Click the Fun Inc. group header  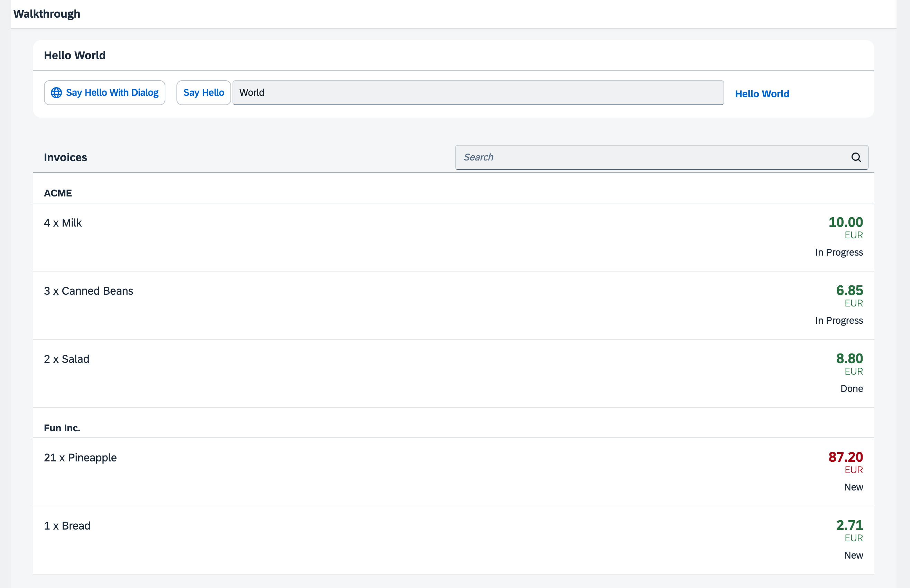(62, 428)
